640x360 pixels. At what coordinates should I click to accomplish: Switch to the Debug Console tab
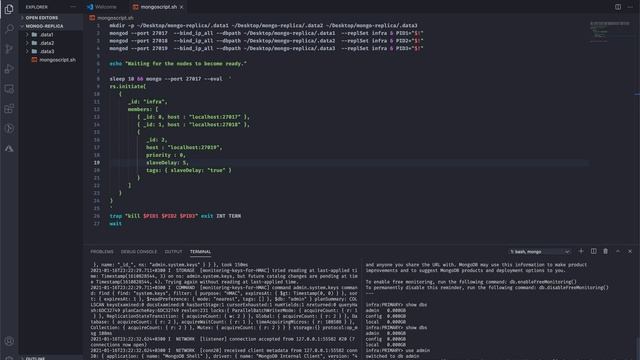click(x=139, y=252)
